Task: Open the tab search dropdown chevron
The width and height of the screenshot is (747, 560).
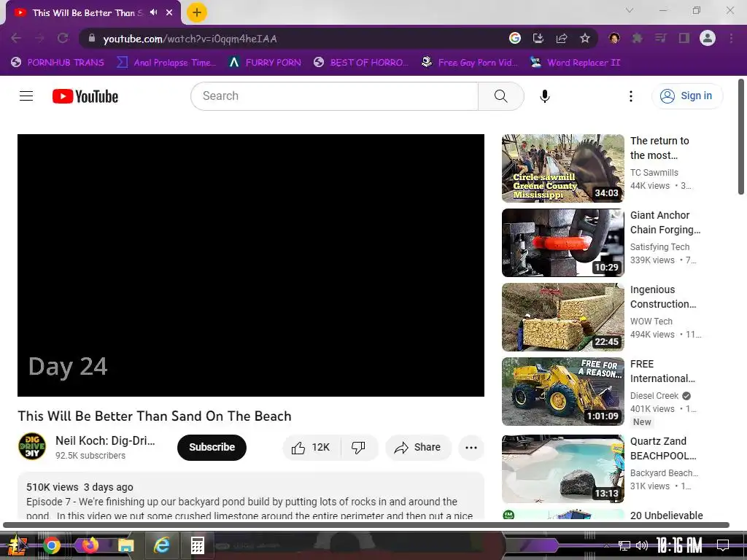Action: [630, 10]
